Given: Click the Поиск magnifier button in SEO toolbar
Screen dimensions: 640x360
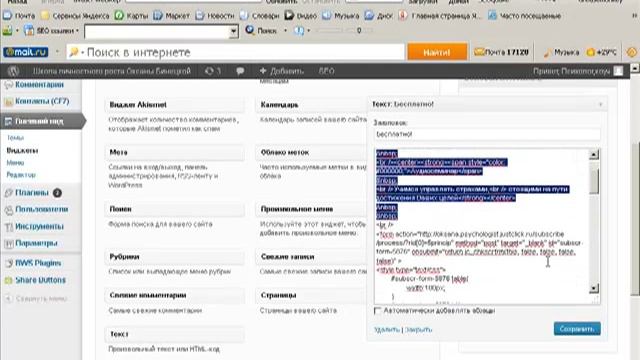Looking at the screenshot, I should point(261,31).
